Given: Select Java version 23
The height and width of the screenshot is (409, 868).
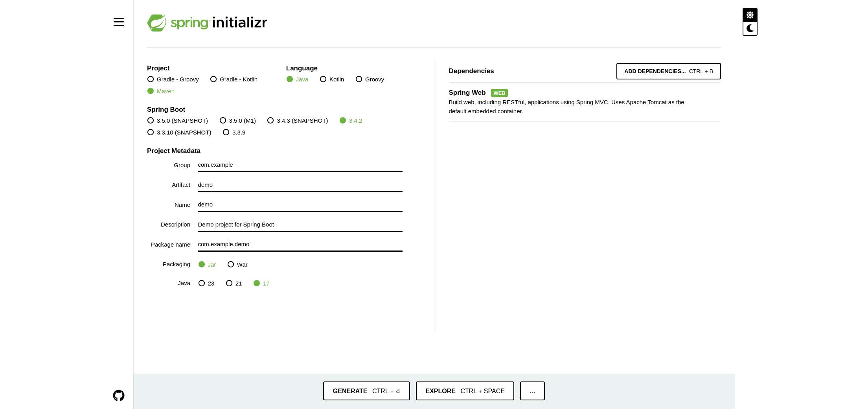Looking at the screenshot, I should tap(206, 284).
